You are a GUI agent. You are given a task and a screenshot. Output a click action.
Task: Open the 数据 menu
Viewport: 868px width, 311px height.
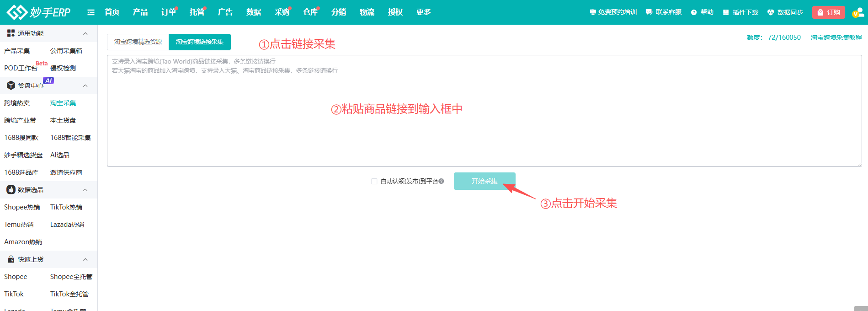pos(254,12)
